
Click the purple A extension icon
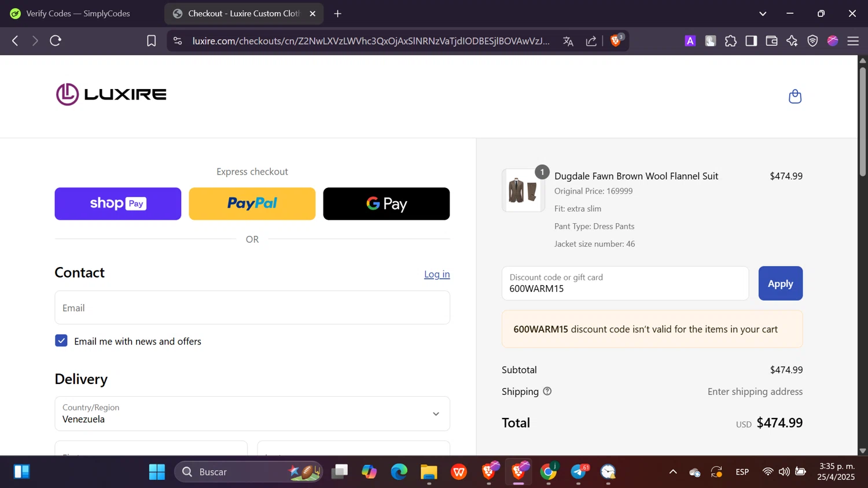pos(690,40)
